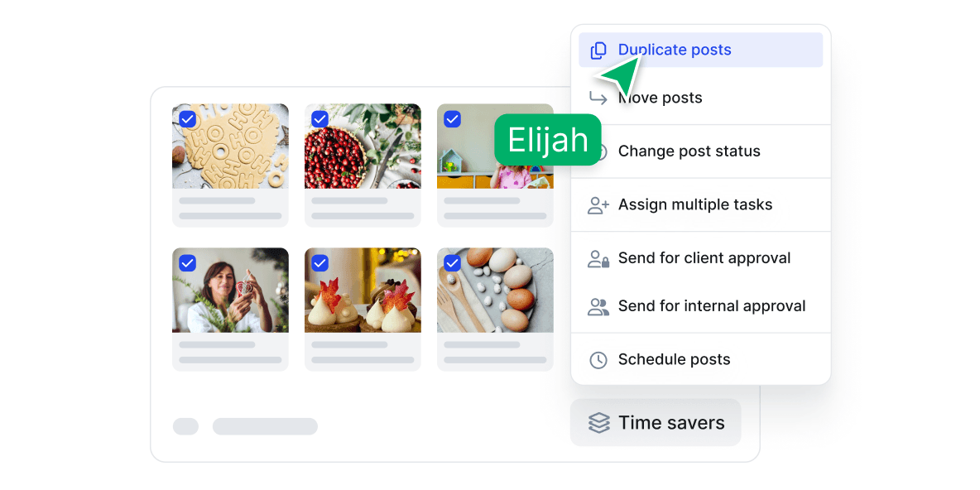The width and height of the screenshot is (980, 490).
Task: Toggle checkbox on woman with ornament post
Action: coord(188,263)
